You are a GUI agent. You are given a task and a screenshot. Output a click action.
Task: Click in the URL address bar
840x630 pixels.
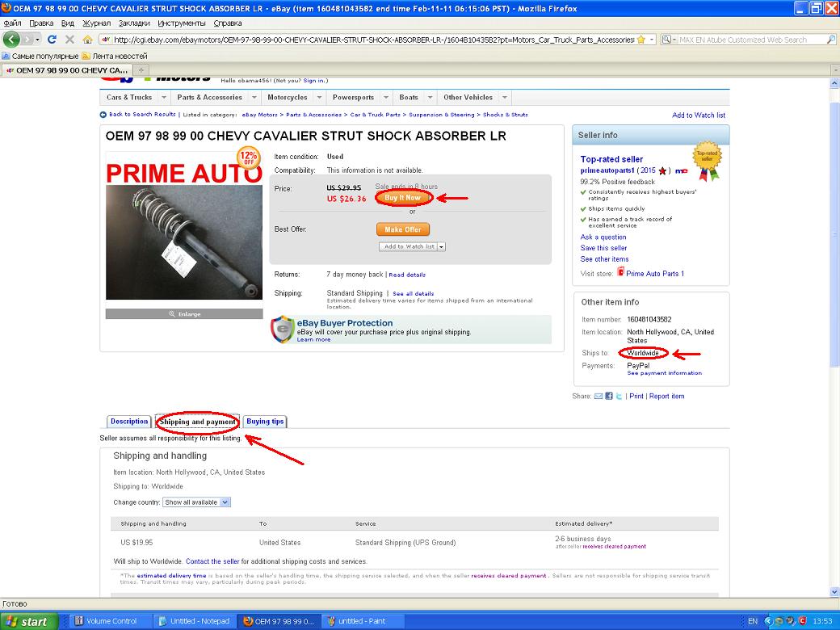tap(373, 40)
